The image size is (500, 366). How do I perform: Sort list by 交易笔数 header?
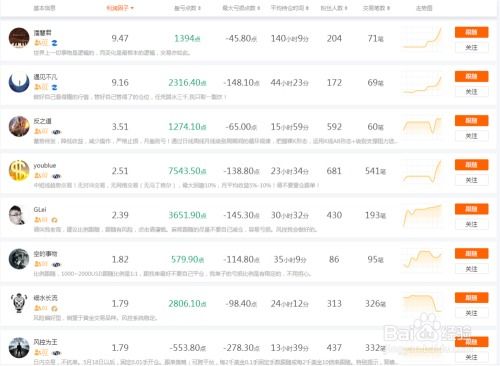pyautogui.click(x=376, y=8)
